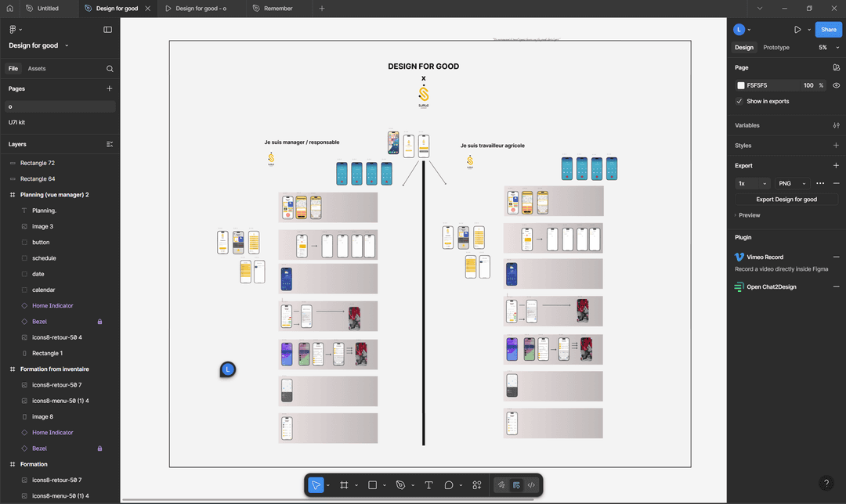This screenshot has width=846, height=504.
Task: Select the Text tool
Action: point(428,484)
